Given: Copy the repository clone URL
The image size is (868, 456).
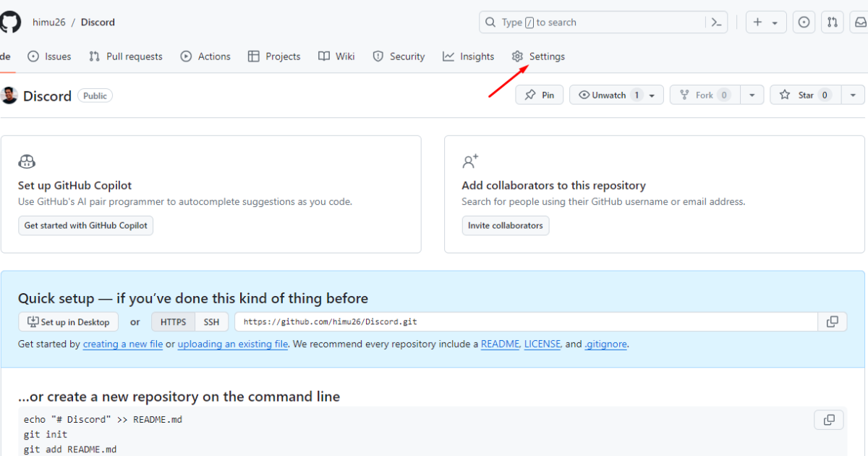Looking at the screenshot, I should point(833,322).
